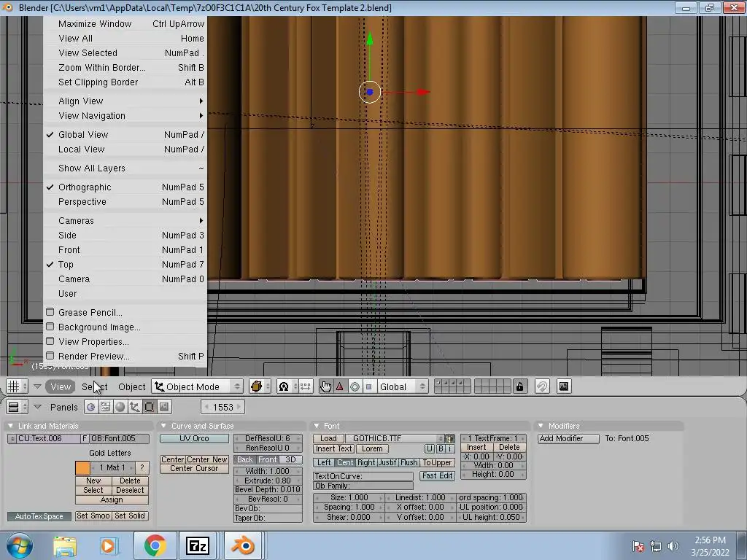The width and height of the screenshot is (747, 560).
Task: Click the layer lock icon
Action: (x=519, y=386)
